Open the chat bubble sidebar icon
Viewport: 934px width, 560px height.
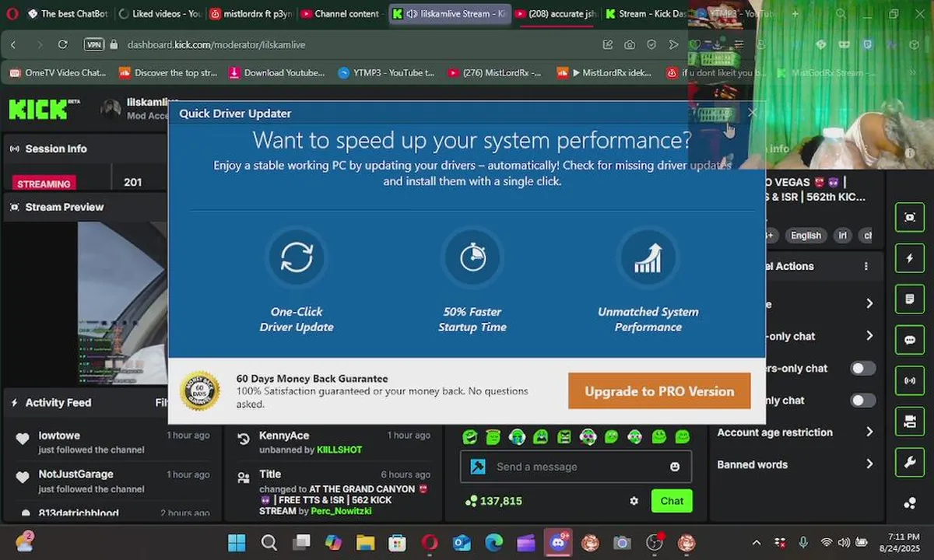click(x=909, y=340)
